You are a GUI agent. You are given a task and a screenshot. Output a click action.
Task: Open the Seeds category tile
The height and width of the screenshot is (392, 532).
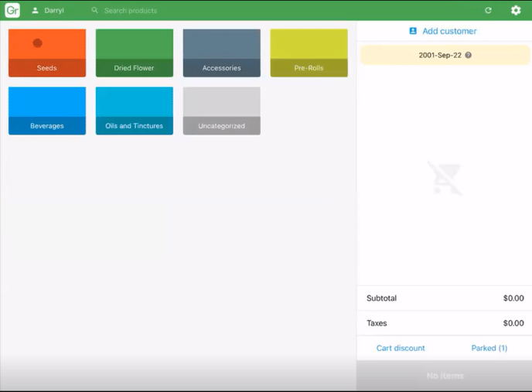47,53
